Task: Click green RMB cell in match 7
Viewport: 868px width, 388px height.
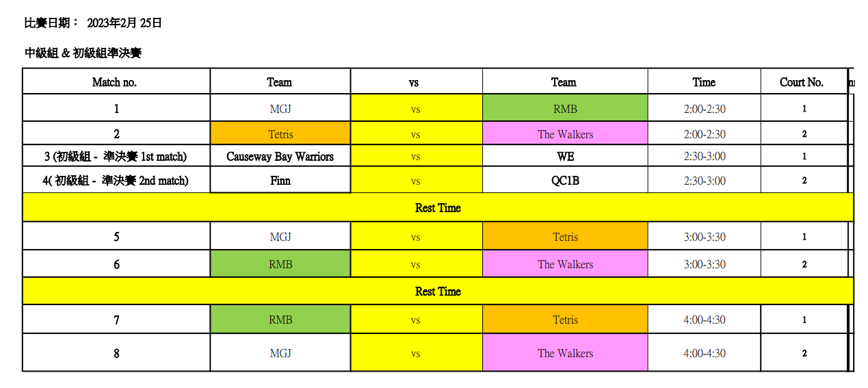Action: (x=280, y=320)
